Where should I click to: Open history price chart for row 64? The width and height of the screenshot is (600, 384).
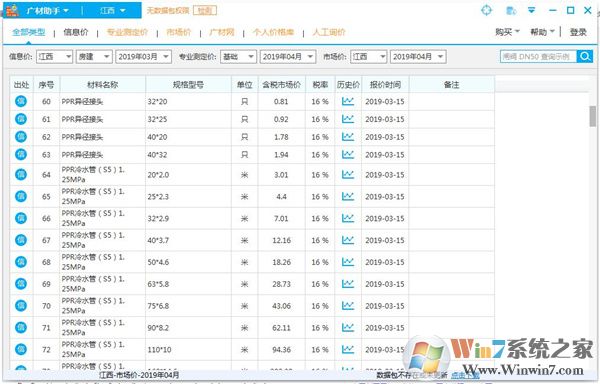click(x=348, y=174)
